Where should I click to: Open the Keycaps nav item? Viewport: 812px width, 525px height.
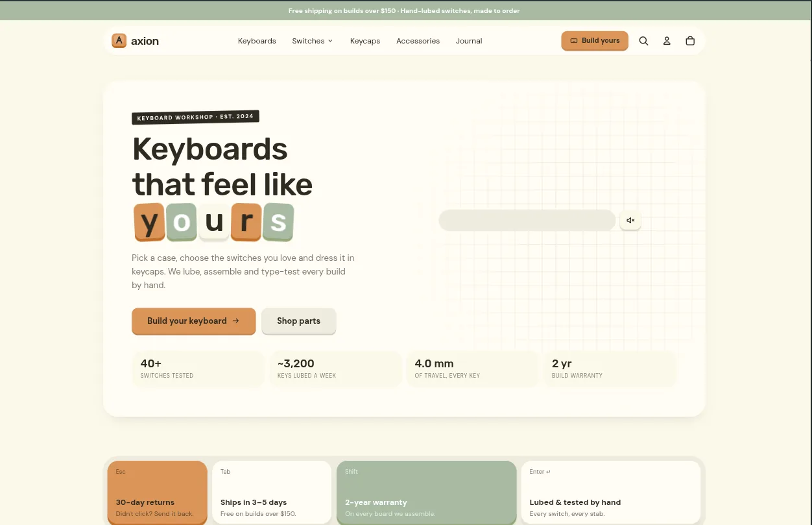(365, 41)
